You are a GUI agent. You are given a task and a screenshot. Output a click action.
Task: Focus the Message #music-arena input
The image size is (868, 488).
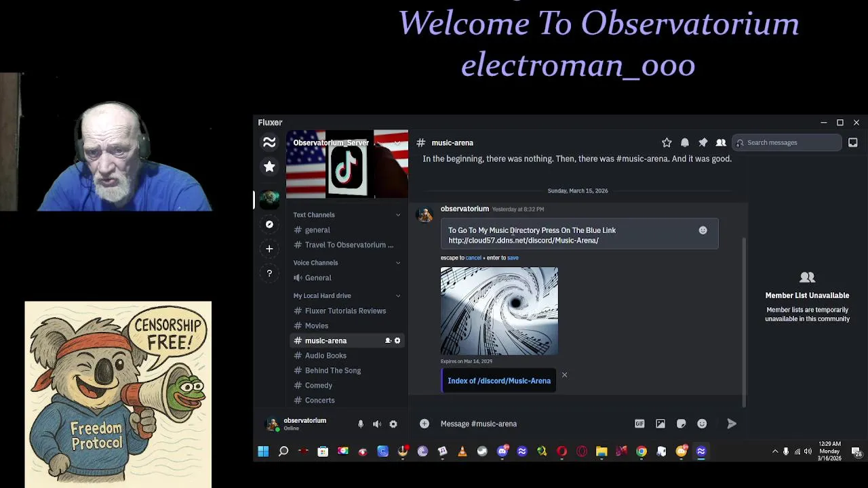point(532,424)
